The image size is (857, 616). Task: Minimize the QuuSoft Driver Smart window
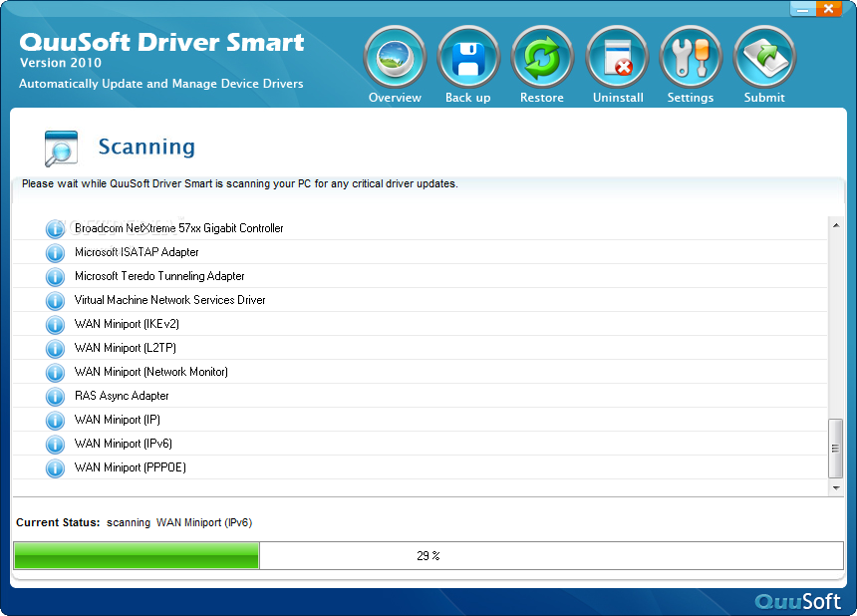(803, 9)
